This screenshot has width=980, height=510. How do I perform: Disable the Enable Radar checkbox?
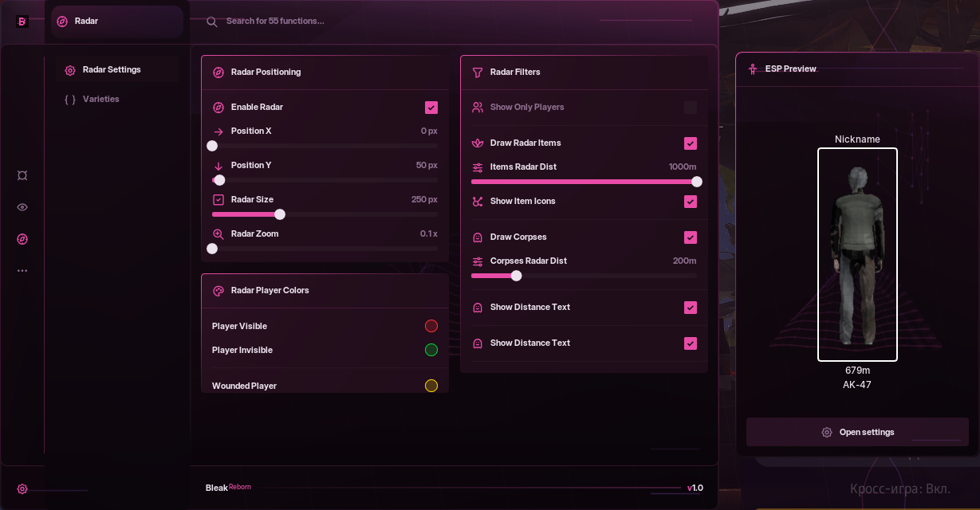click(x=431, y=108)
